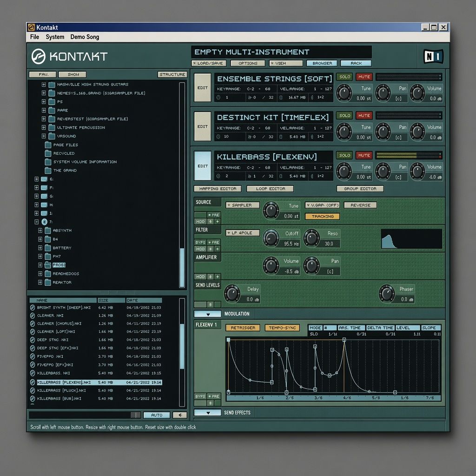This screenshot has height=476, width=476.
Task: Mute the Ensemble Strings instrument
Action: pos(364,77)
